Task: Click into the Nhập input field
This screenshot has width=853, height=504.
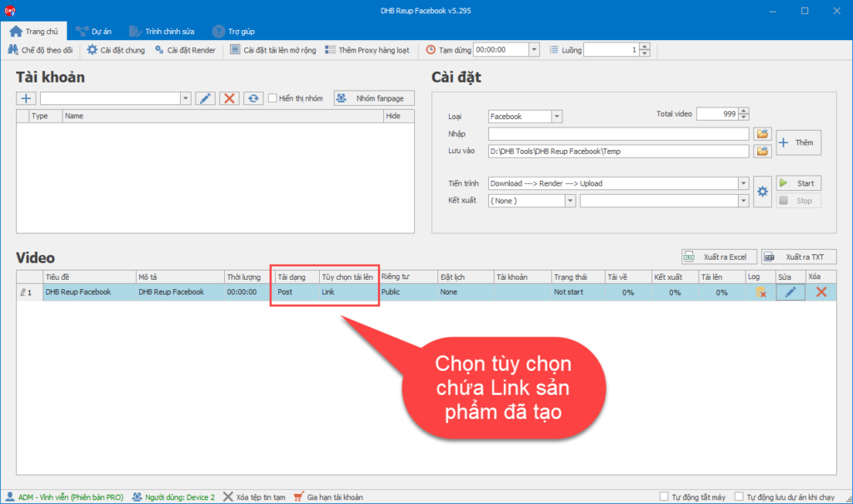Action: [x=618, y=133]
